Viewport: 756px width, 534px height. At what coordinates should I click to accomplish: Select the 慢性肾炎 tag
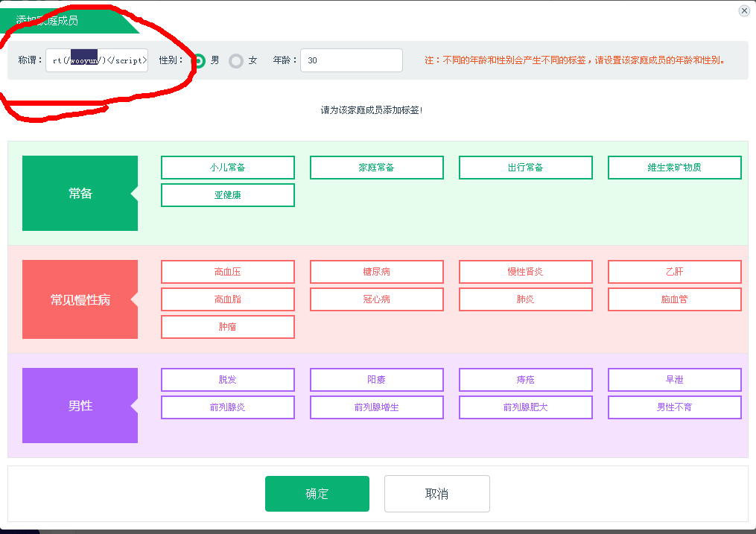pyautogui.click(x=526, y=272)
